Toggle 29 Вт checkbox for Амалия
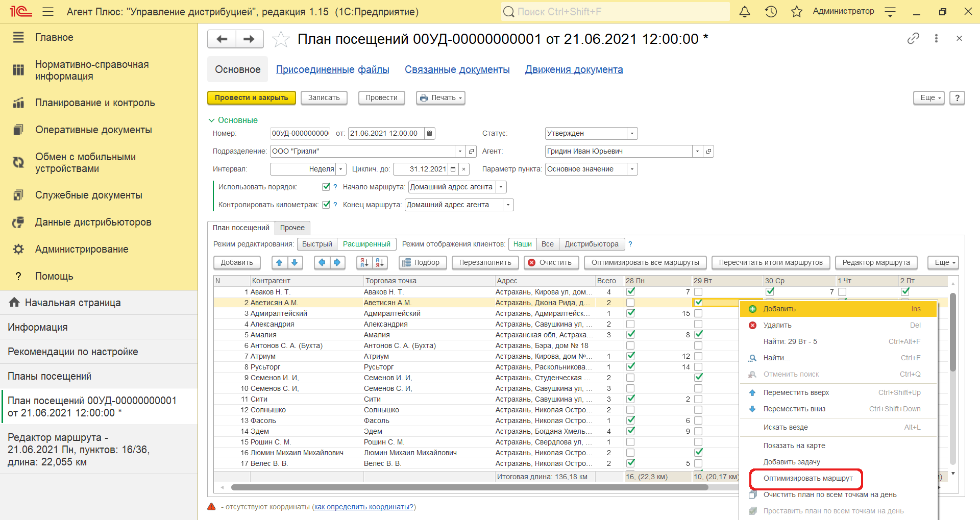The image size is (980, 520). tap(698, 335)
